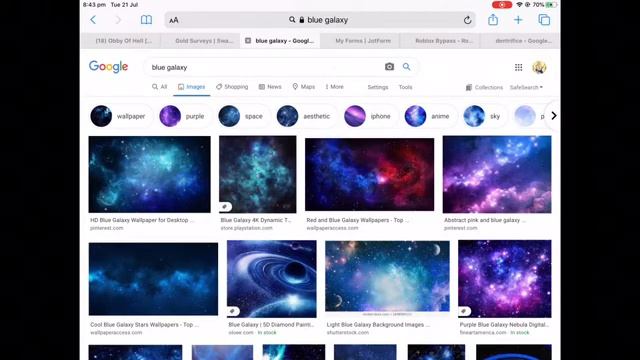Viewport: 640px width, 360px height.
Task: Open the search Tools options
Action: tap(405, 87)
